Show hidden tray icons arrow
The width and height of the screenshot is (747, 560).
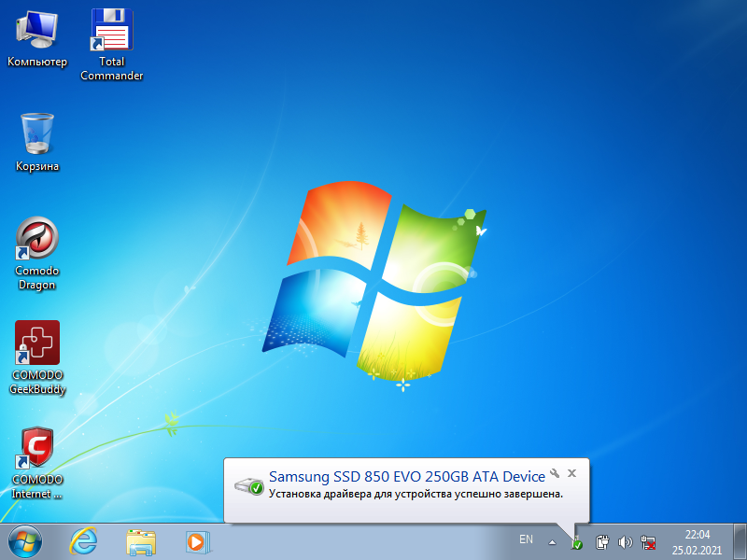tap(552, 542)
